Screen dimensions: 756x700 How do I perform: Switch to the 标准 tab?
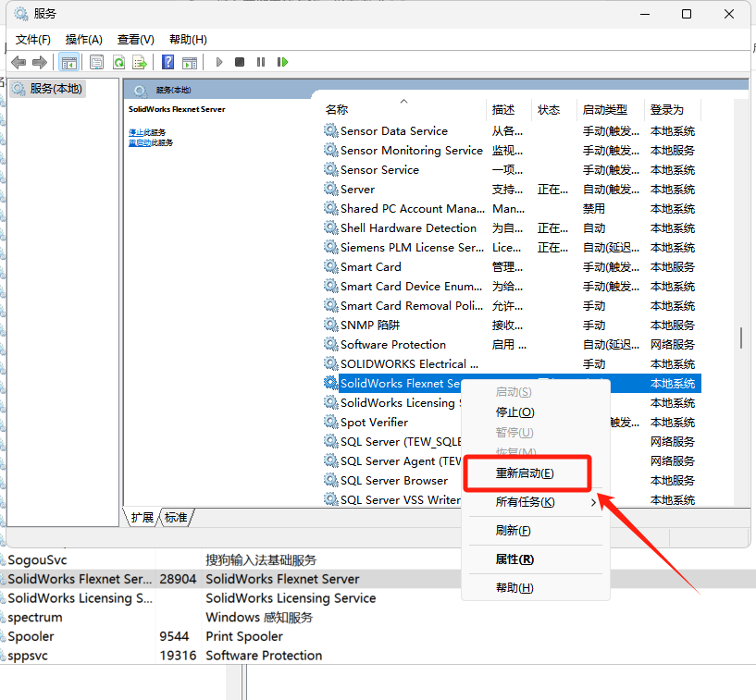[176, 518]
